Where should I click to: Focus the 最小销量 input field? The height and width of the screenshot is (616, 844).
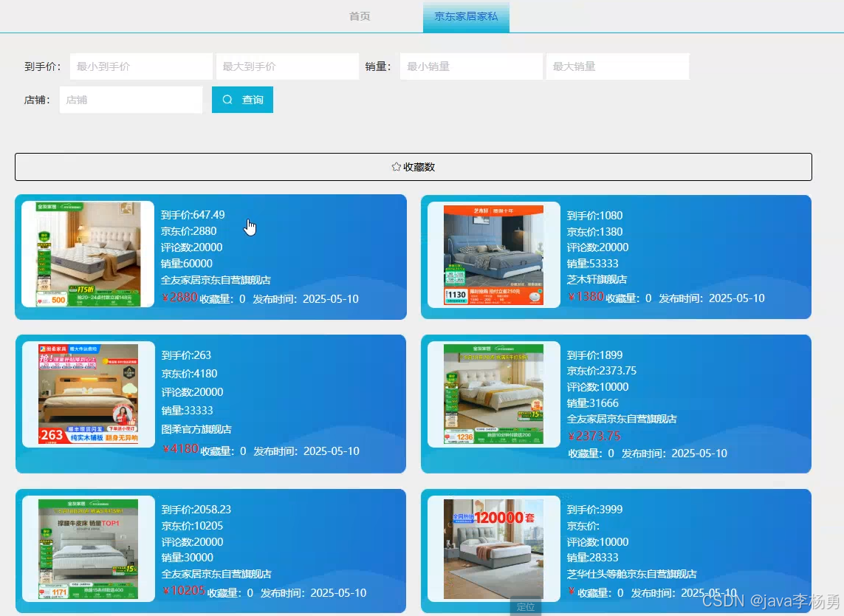[471, 66]
